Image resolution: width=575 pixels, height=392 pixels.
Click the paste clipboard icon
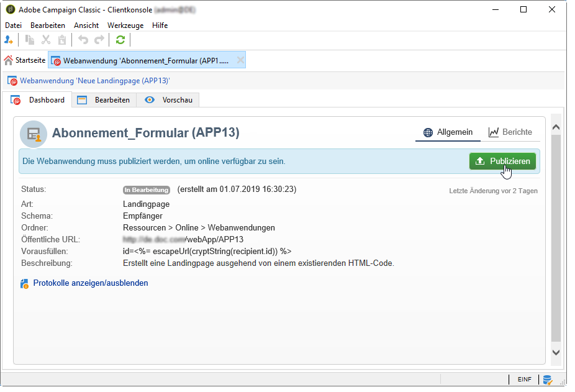pyautogui.click(x=62, y=40)
